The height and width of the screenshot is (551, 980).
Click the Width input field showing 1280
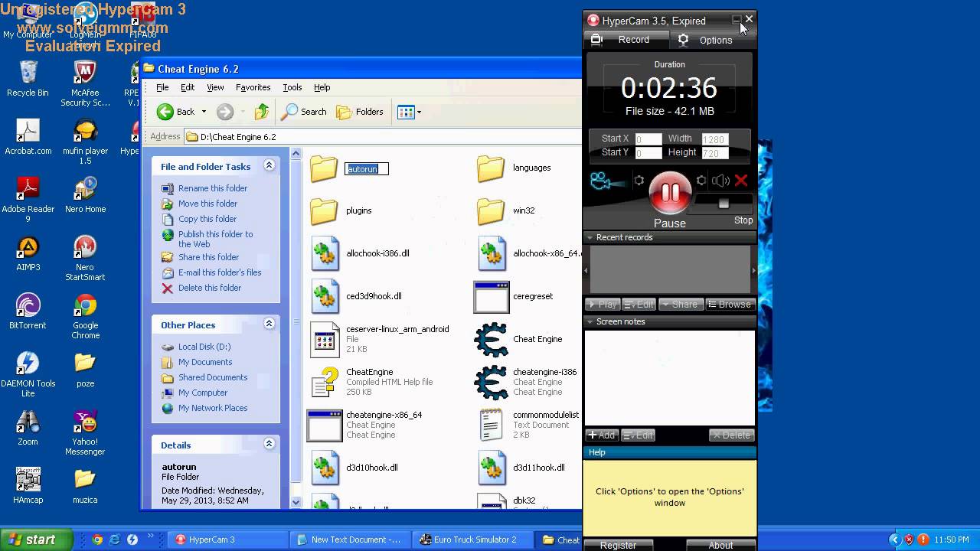(x=715, y=139)
